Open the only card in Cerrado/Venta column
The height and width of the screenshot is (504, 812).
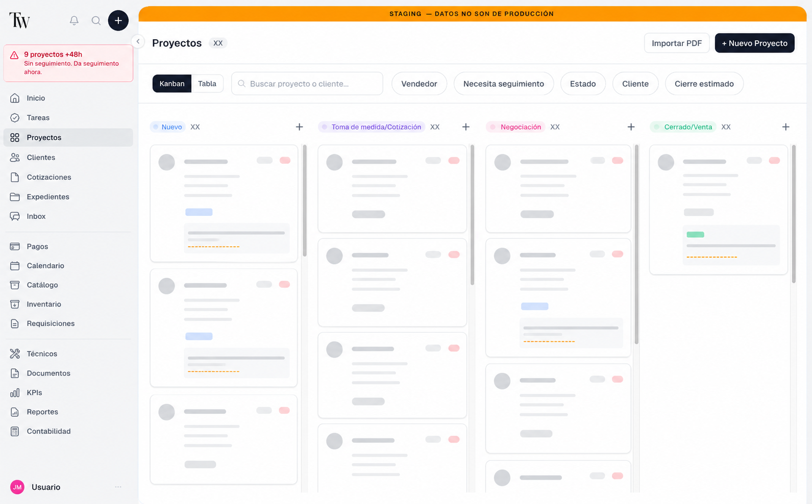(719, 210)
